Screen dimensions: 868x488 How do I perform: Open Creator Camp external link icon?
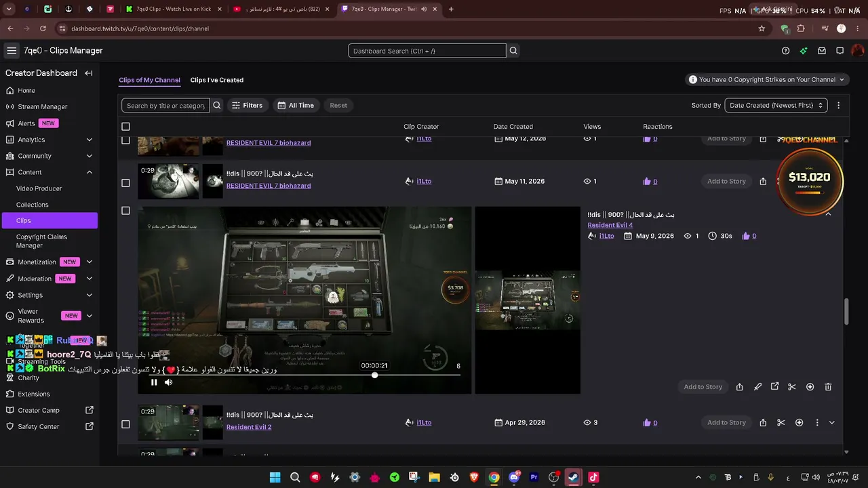coord(90,410)
